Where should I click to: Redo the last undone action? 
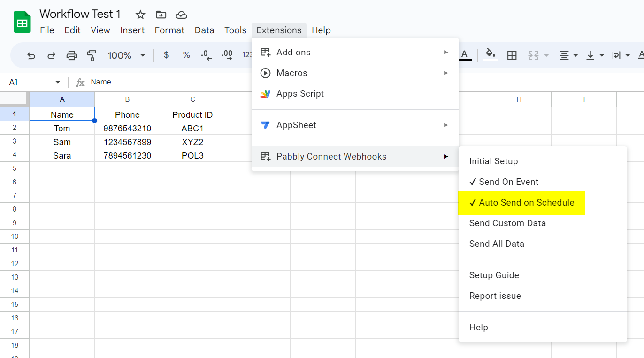click(52, 55)
